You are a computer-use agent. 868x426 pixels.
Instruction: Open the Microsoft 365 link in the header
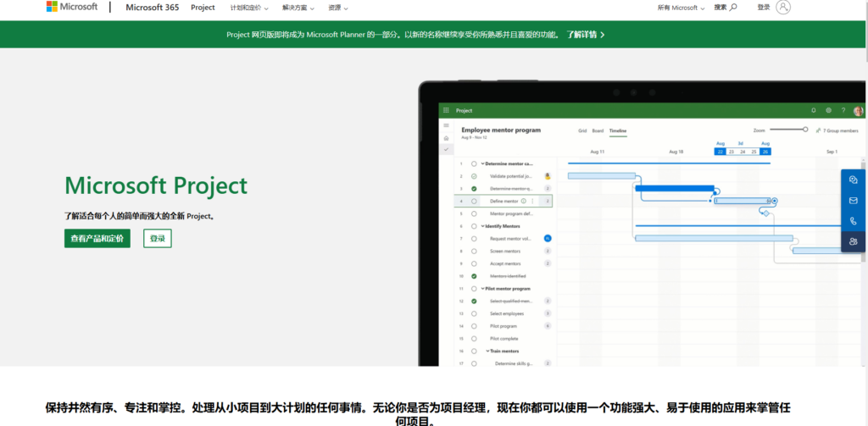tap(153, 7)
